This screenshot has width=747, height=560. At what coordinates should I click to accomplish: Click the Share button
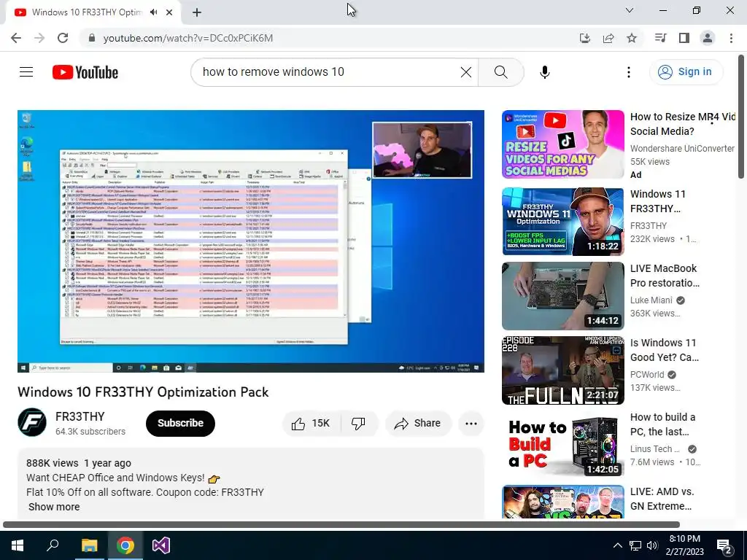[418, 424]
